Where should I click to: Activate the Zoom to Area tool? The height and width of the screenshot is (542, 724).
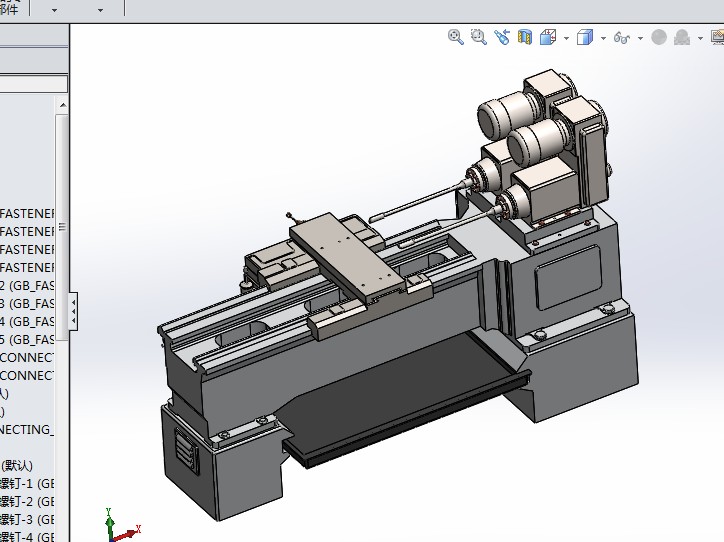[x=478, y=37]
